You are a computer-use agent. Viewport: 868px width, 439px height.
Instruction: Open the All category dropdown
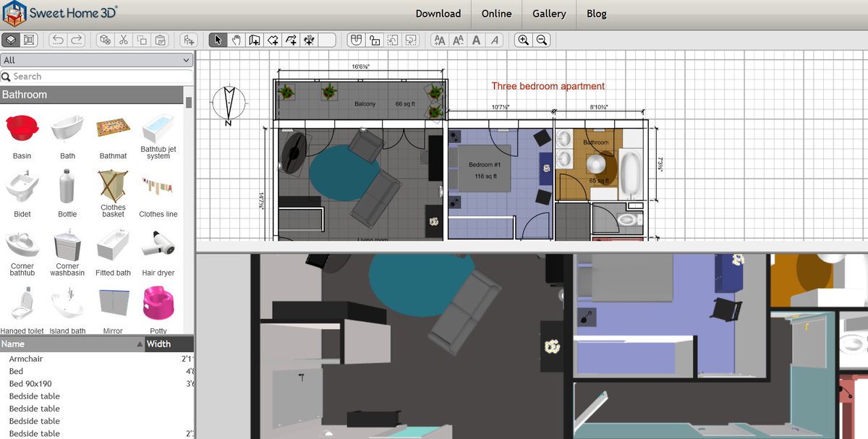pyautogui.click(x=97, y=60)
